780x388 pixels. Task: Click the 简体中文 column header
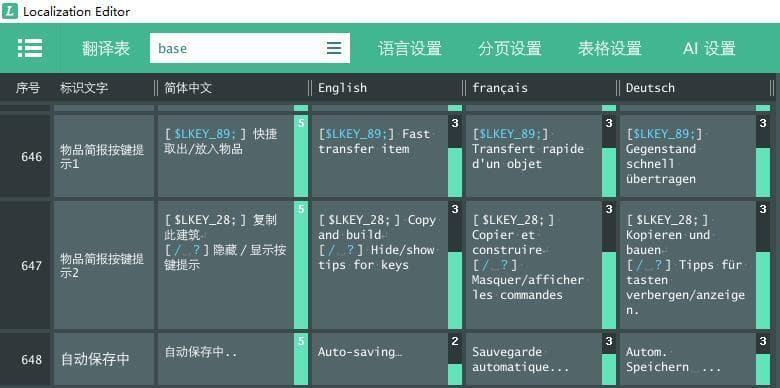pos(188,88)
